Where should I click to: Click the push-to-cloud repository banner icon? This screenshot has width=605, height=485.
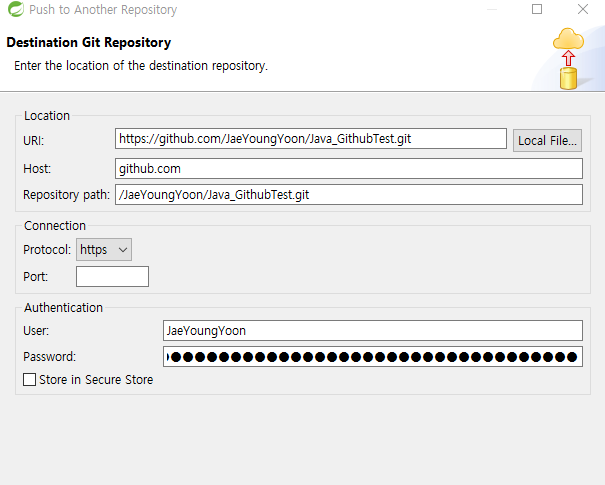(569, 59)
